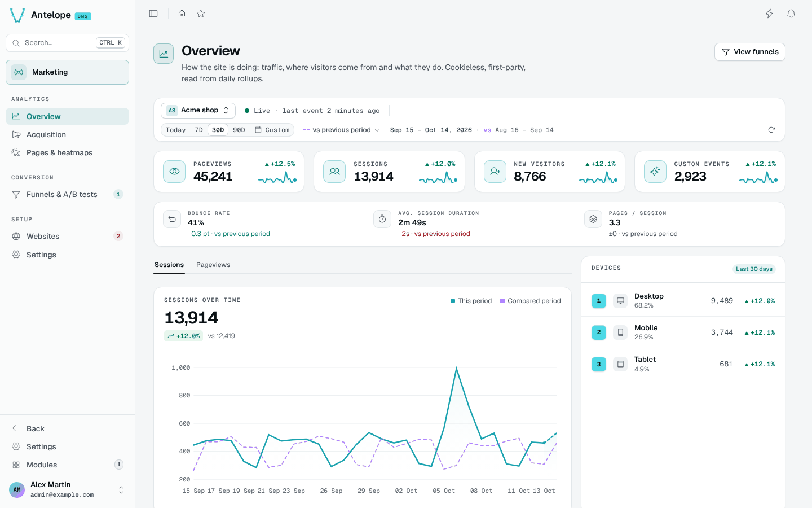Click the Alex Martin AM avatar
Viewport: 812px width, 508px height.
[x=17, y=489]
